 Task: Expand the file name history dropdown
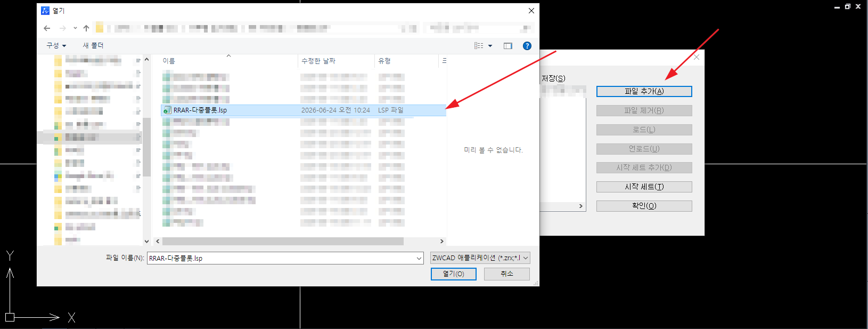(x=419, y=258)
